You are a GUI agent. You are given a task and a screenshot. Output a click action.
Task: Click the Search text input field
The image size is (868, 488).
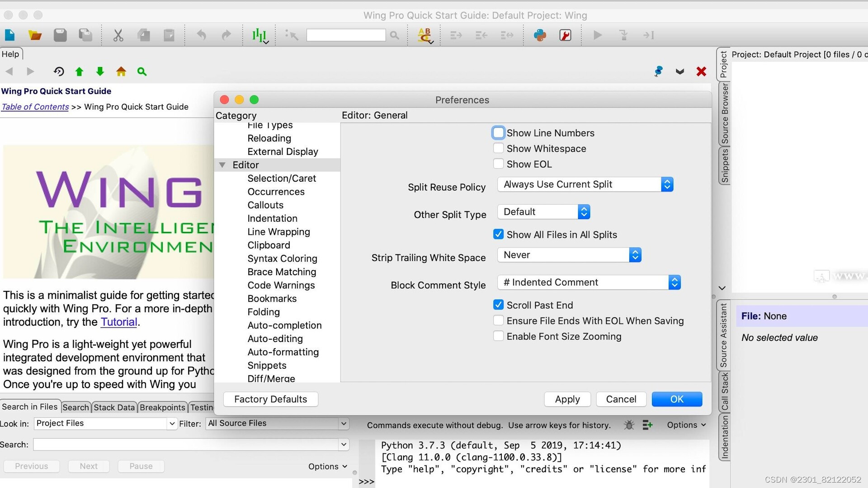tap(191, 444)
